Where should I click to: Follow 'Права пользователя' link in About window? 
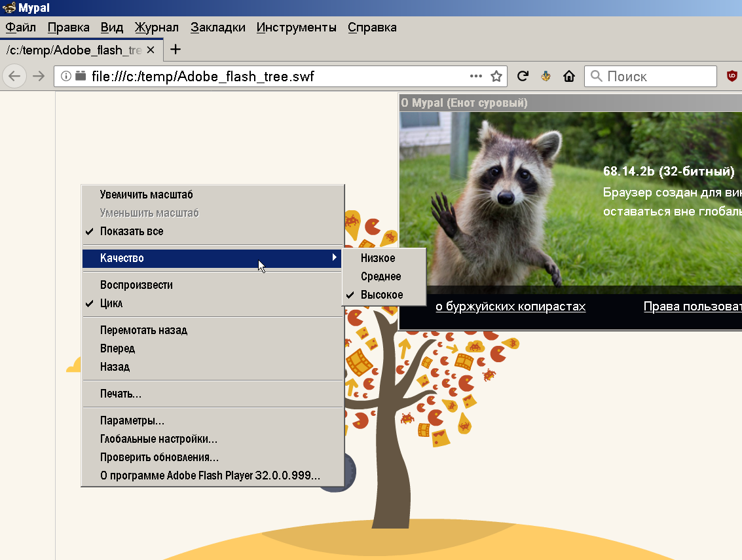pos(693,307)
